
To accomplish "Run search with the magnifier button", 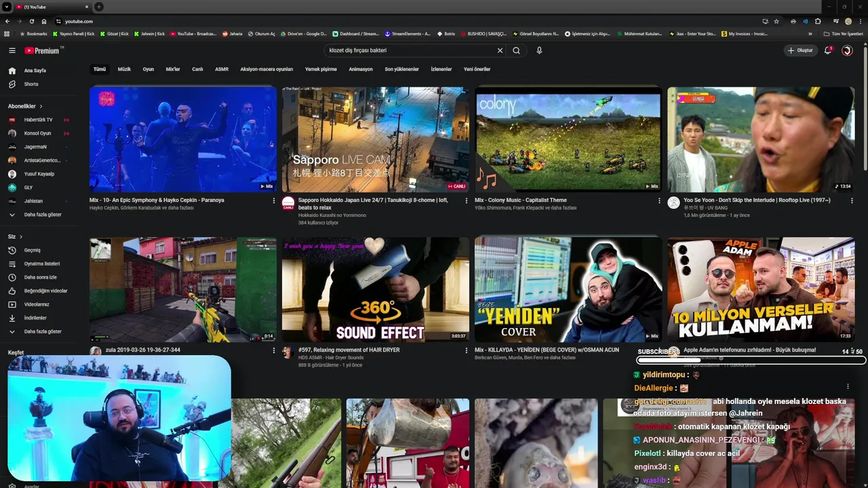I will [517, 50].
